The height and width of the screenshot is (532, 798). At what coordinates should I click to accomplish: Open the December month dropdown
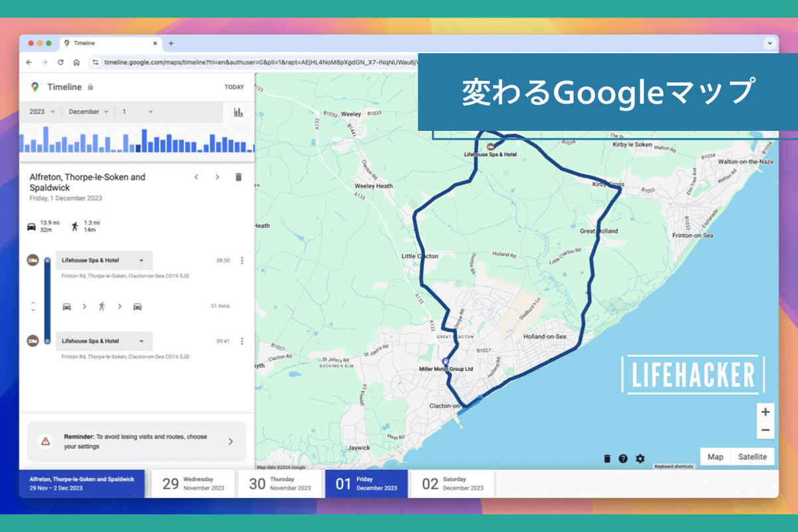click(87, 112)
